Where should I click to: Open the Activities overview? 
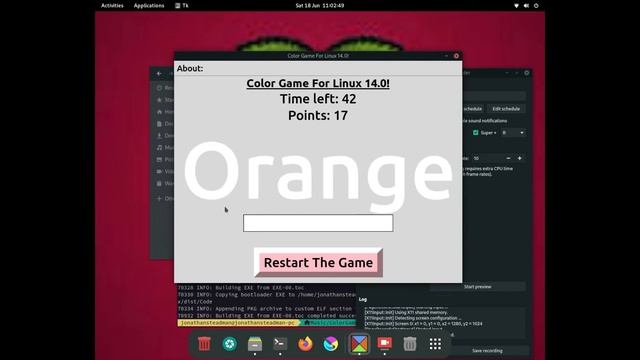[x=112, y=6]
